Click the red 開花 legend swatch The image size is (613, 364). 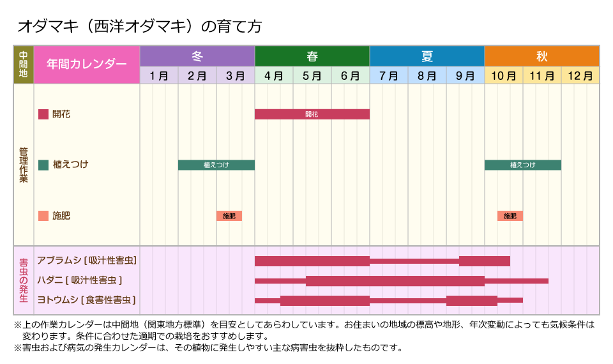click(x=43, y=114)
